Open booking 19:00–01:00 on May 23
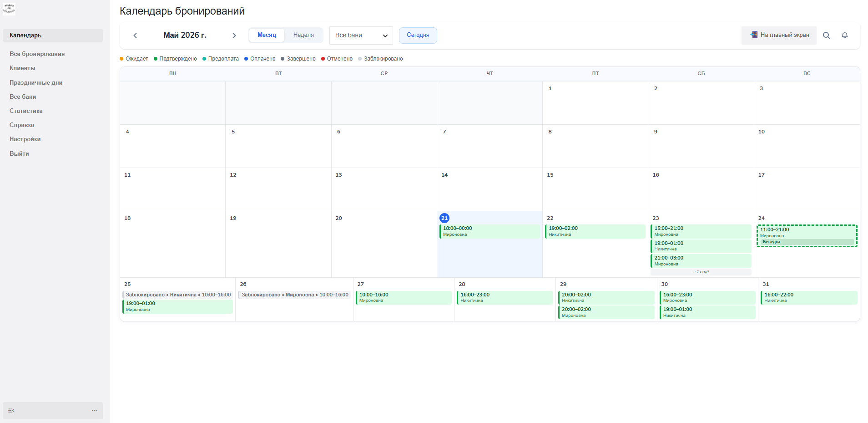 pyautogui.click(x=701, y=246)
